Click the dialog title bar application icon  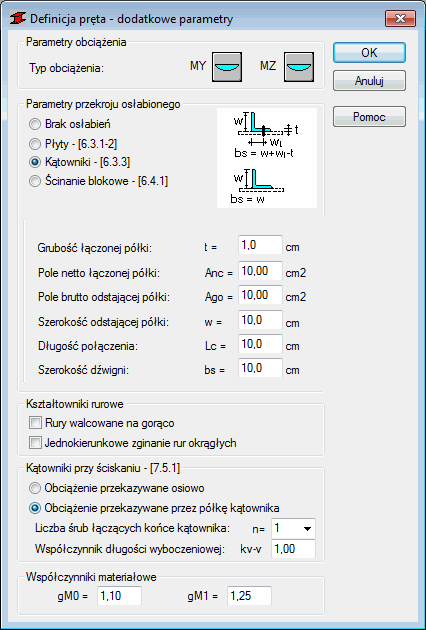pyautogui.click(x=20, y=19)
